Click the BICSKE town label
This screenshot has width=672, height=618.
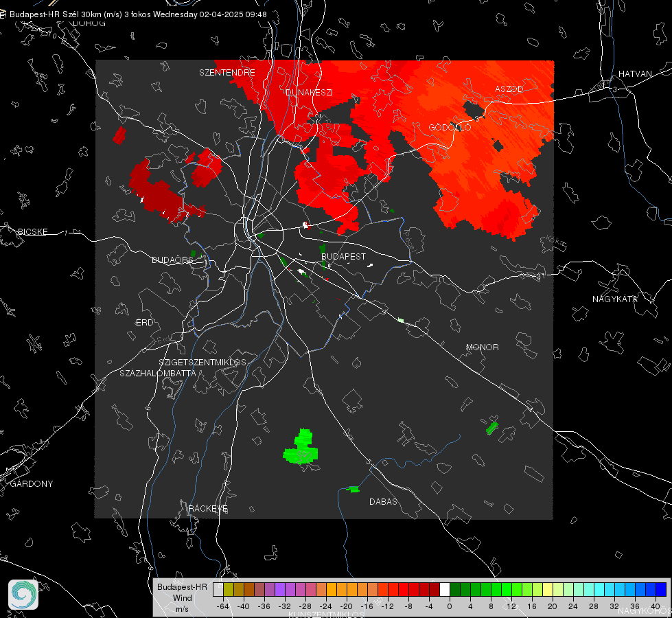pyautogui.click(x=32, y=231)
